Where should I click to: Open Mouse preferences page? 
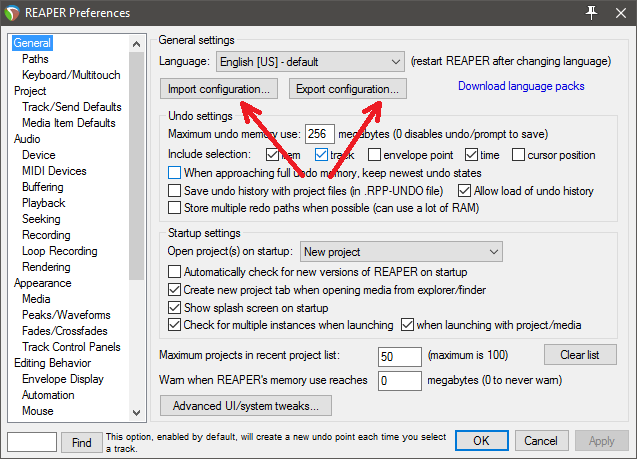[x=38, y=411]
